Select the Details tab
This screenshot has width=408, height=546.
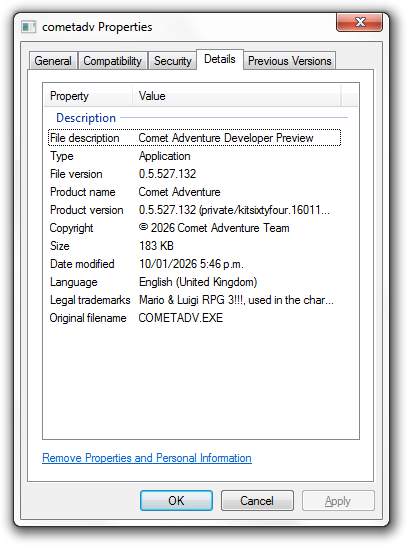tap(220, 59)
